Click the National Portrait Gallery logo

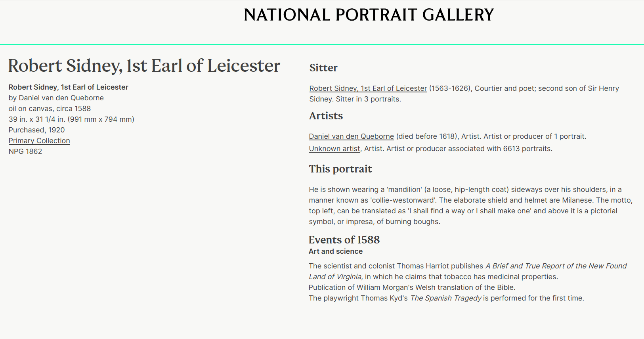(369, 15)
